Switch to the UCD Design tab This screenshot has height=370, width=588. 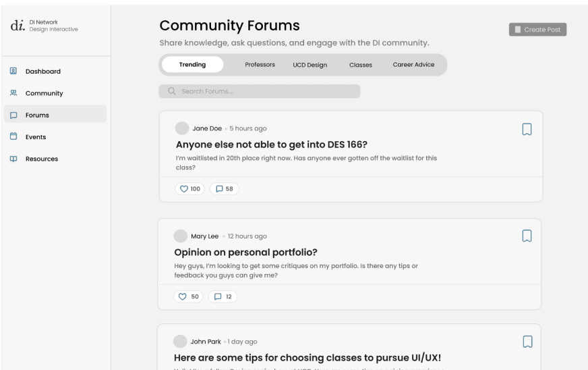(x=310, y=65)
